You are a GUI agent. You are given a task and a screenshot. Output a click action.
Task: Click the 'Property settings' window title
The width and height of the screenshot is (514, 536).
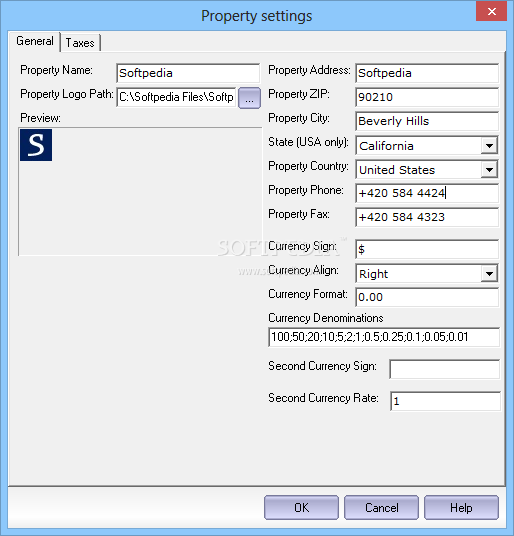pos(257,16)
